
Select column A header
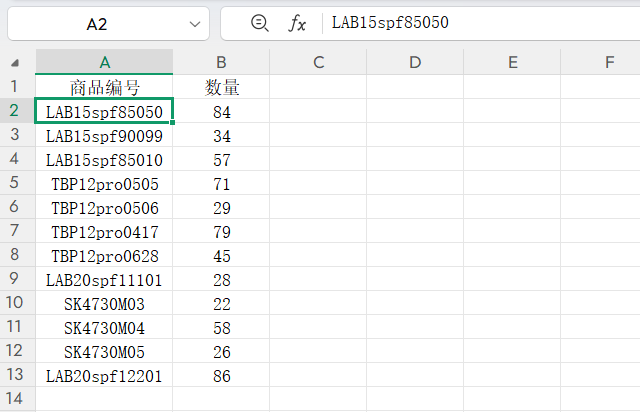[x=105, y=63]
